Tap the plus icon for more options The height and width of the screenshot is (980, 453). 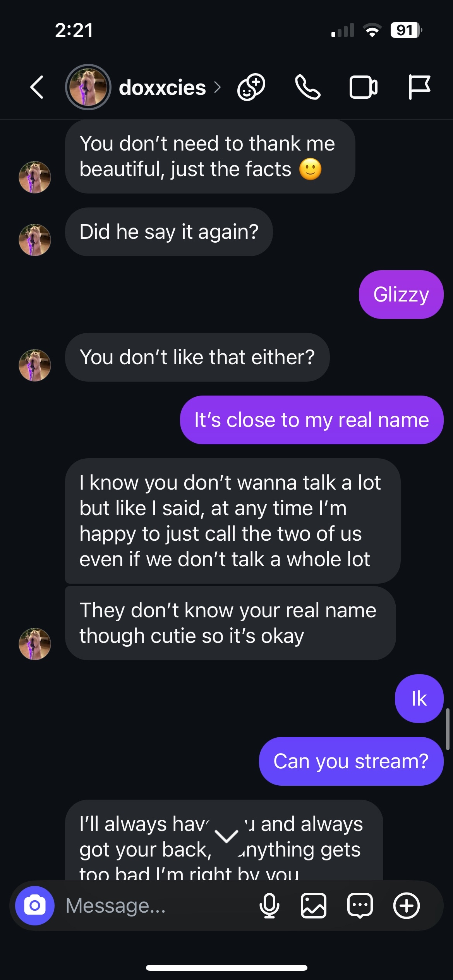coord(407,906)
